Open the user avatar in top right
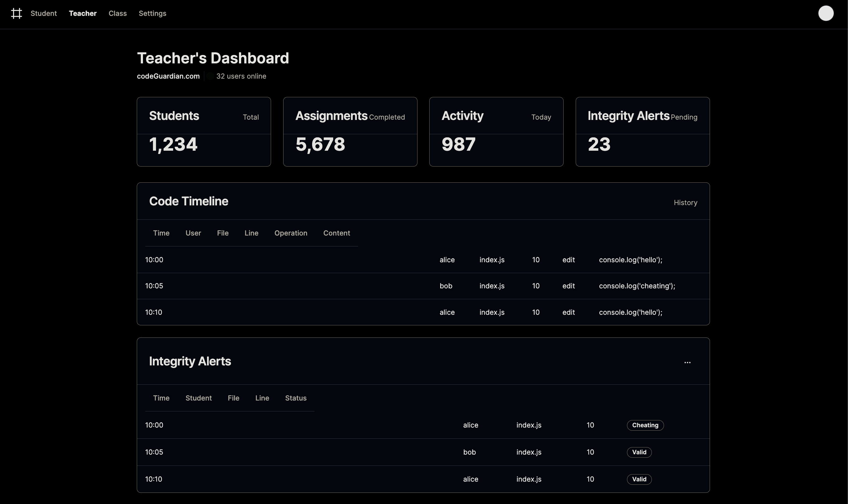This screenshot has width=848, height=504. coord(826,14)
